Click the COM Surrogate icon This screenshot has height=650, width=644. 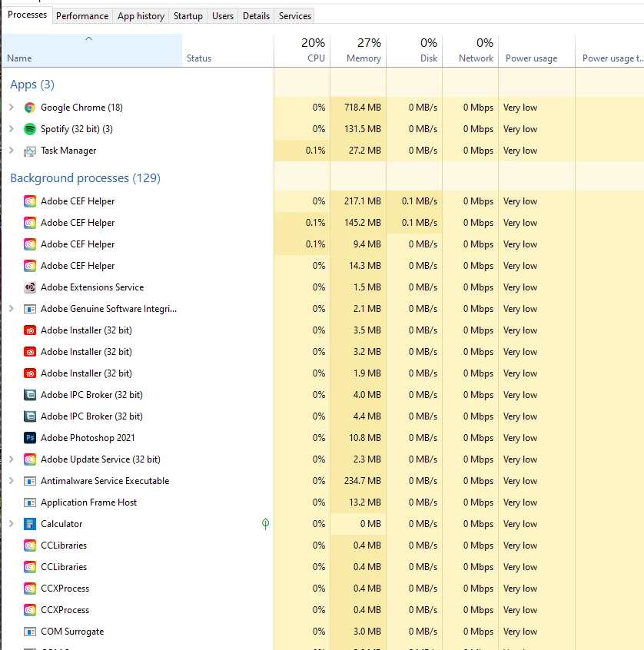coord(30,632)
